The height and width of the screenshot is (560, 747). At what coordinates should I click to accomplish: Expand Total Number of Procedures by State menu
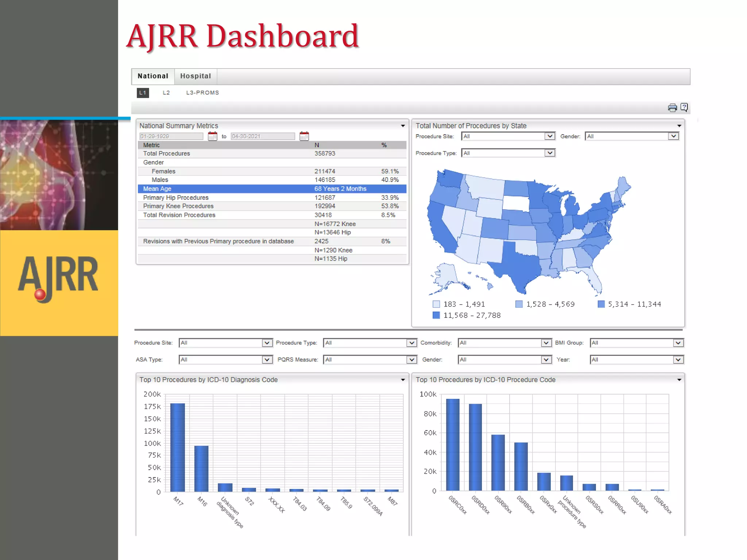(679, 126)
